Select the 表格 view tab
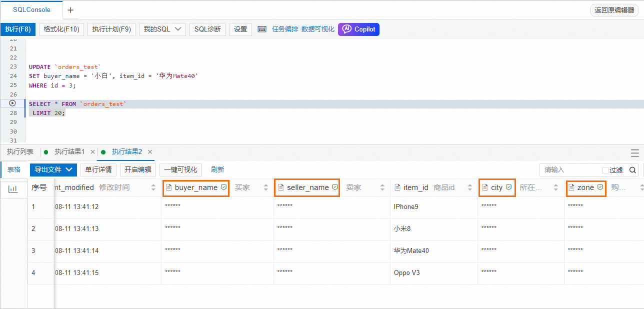This screenshot has height=309, width=644. (x=14, y=170)
